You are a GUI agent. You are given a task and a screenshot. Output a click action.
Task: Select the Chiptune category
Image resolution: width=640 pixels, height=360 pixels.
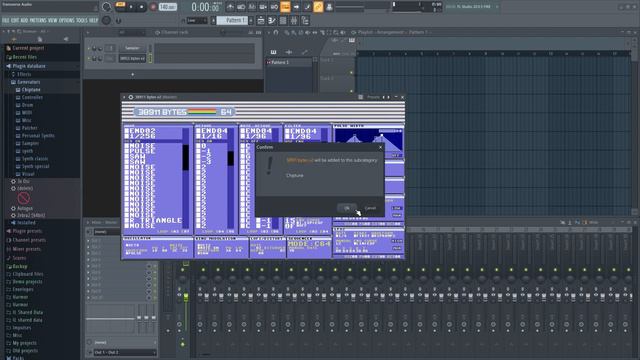(31, 90)
